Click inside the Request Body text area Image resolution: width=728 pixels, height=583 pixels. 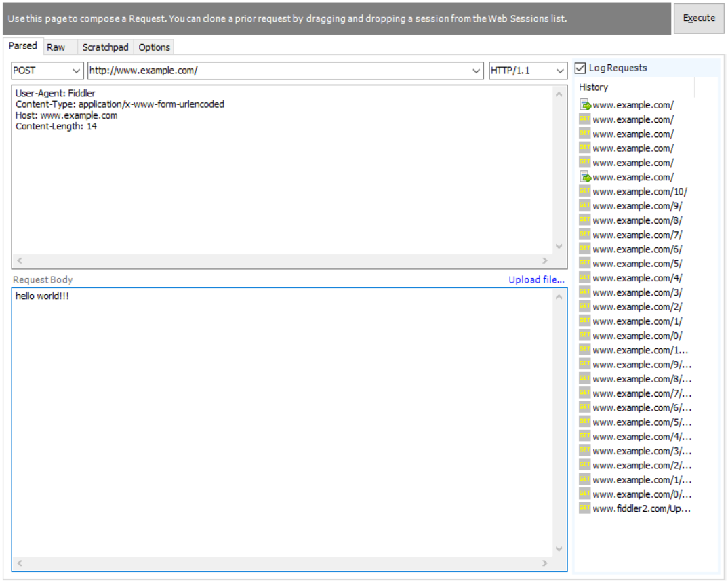[285, 420]
